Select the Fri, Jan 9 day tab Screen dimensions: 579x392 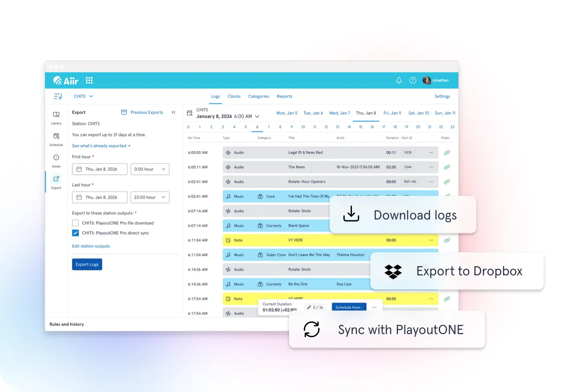[x=392, y=113]
